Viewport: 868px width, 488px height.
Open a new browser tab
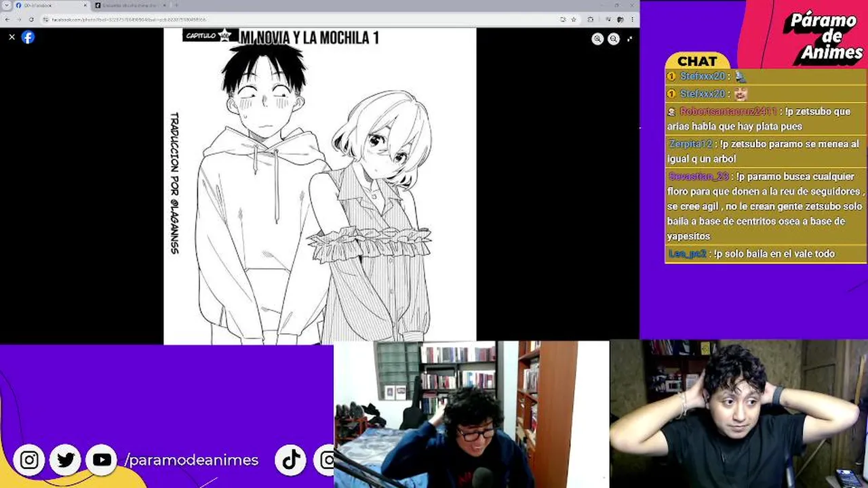pos(178,5)
